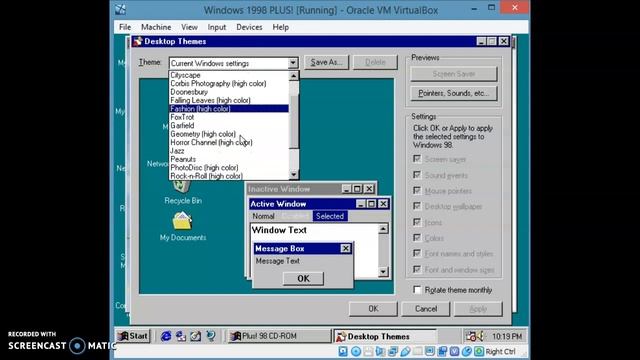The height and width of the screenshot is (360, 640).
Task: Click OK in the Message Box preview
Action: 303,278
